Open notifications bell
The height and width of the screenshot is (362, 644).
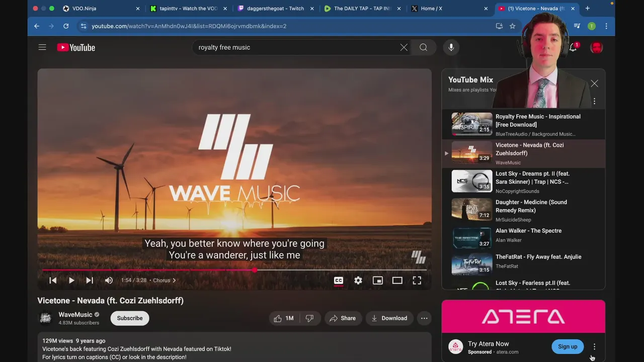(573, 47)
